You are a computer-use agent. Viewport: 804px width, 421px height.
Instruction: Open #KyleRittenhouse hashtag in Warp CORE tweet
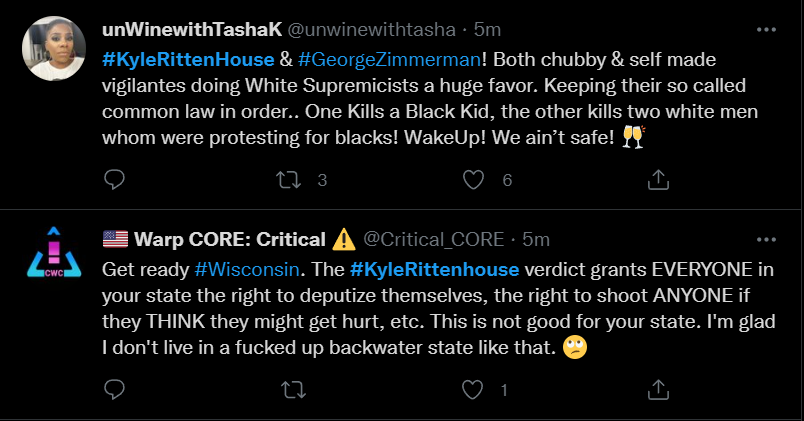[x=433, y=268]
